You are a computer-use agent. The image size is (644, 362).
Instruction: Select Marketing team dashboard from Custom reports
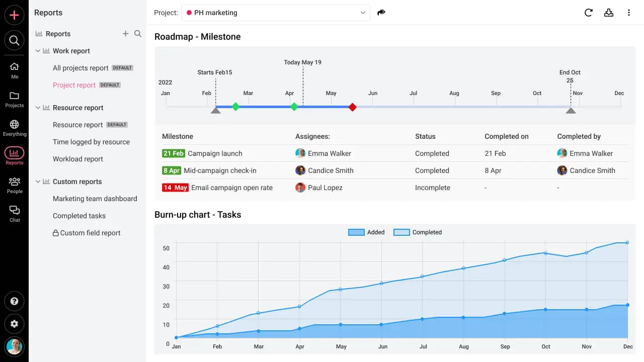pos(95,199)
